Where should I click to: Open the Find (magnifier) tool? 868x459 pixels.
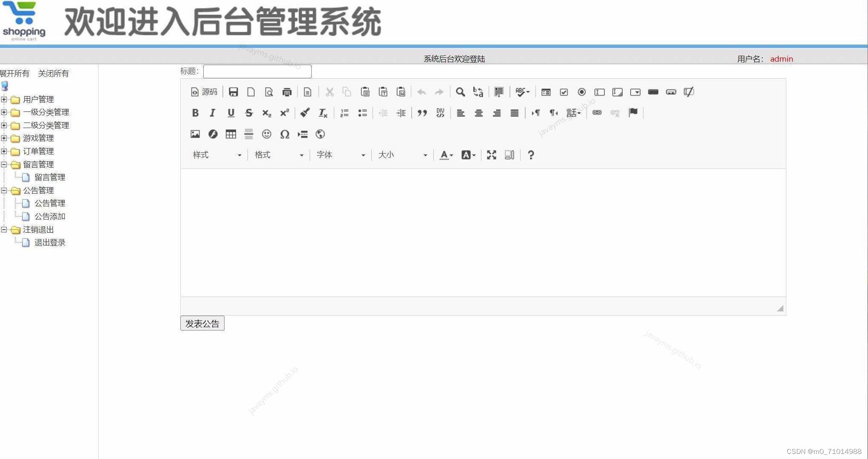(460, 92)
